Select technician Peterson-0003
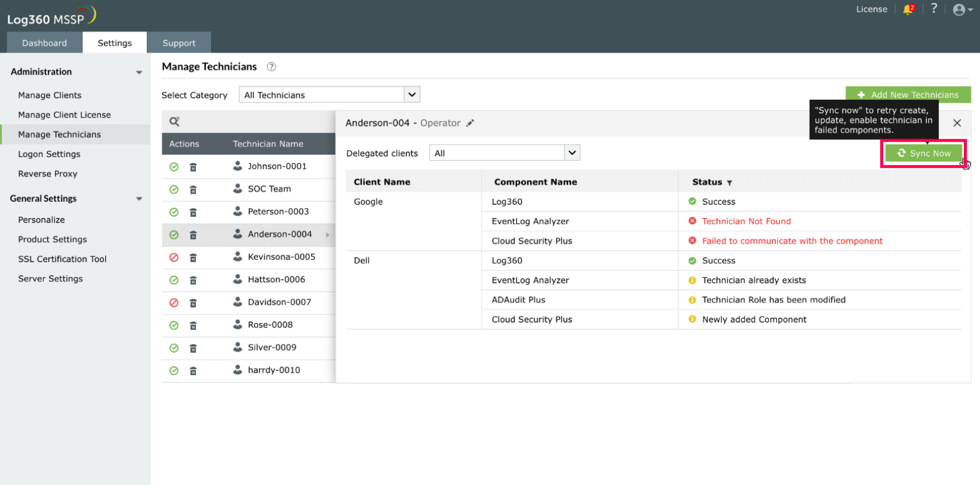 (x=278, y=212)
